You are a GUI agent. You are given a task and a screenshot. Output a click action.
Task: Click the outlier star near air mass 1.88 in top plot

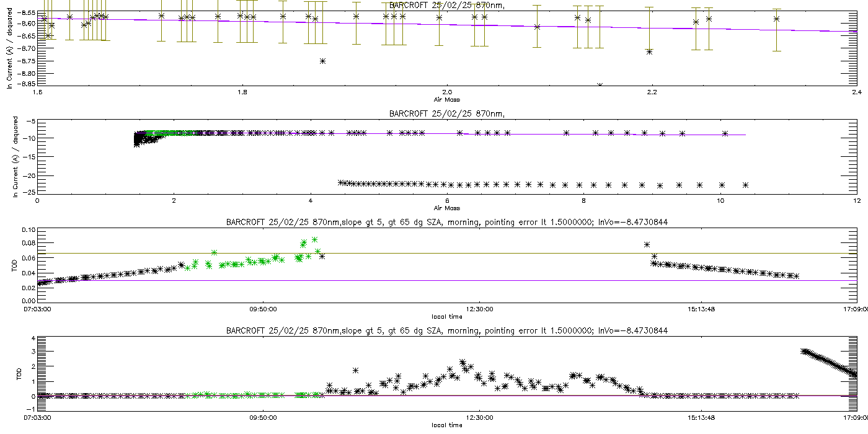322,61
